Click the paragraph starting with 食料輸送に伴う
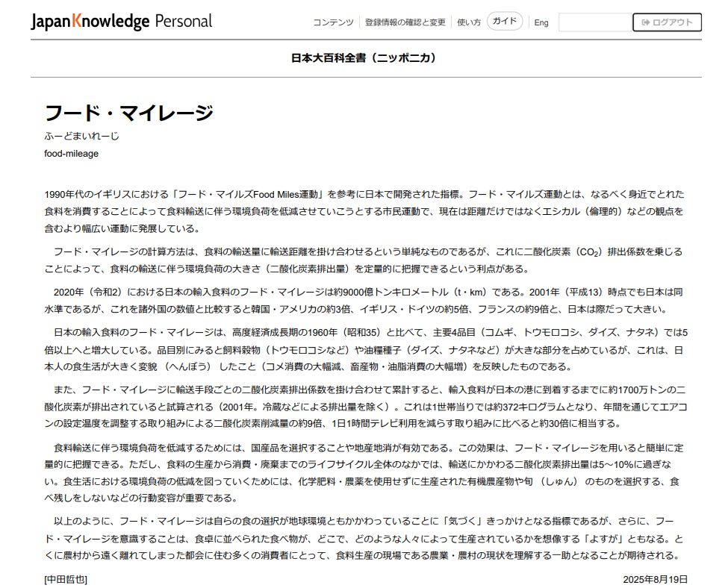Viewport: 728px width, 588px height. (364, 472)
